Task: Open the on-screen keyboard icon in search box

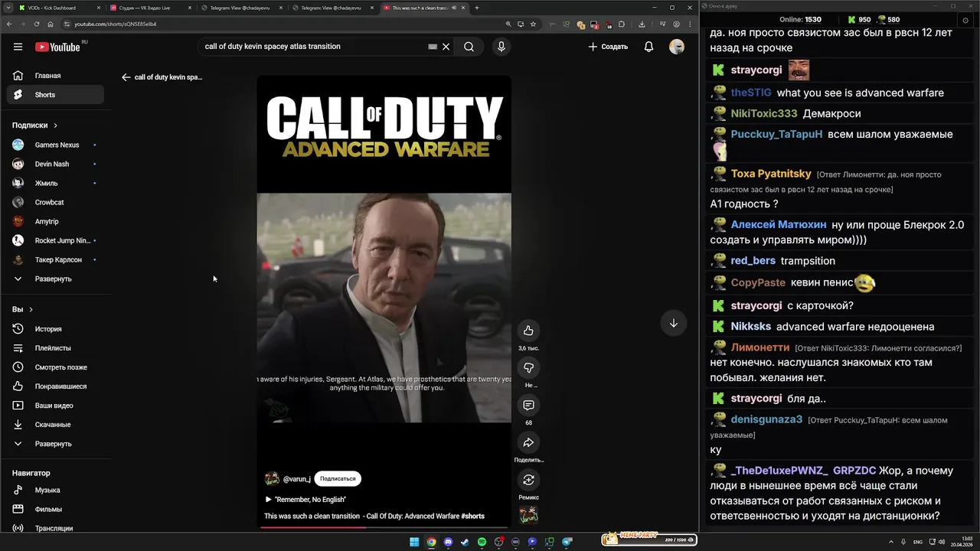Action: coord(433,47)
